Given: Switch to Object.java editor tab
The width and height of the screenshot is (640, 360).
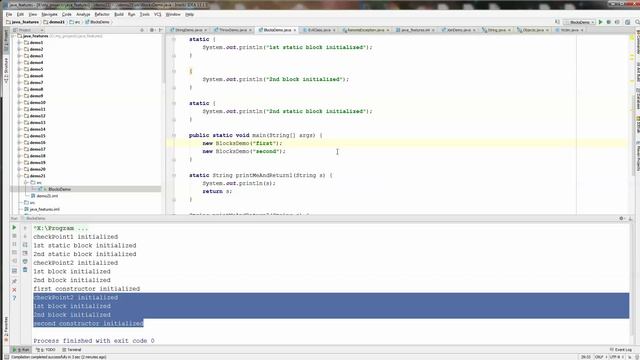Looking at the screenshot, I should click(x=532, y=30).
